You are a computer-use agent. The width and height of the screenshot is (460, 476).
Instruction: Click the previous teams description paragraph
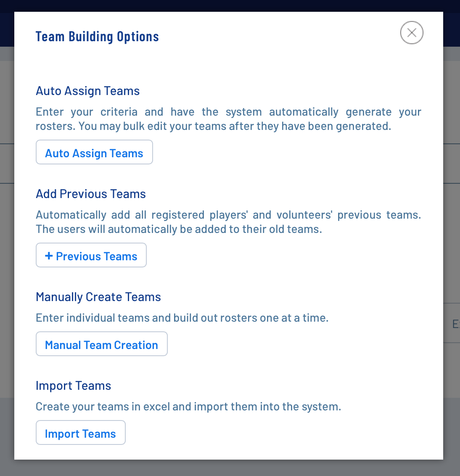(228, 215)
